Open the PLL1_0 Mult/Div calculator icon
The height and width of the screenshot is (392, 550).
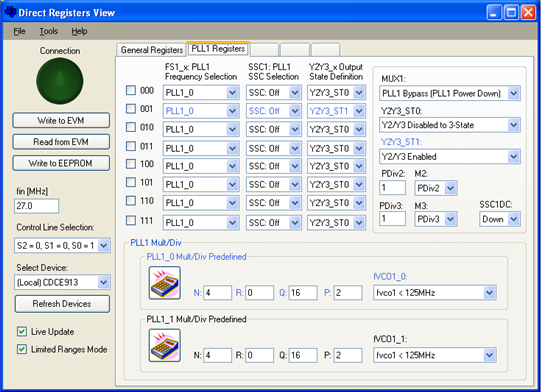point(165,283)
